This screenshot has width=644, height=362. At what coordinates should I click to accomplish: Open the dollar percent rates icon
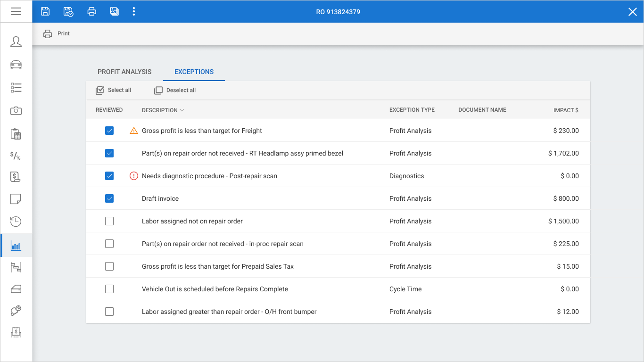click(x=16, y=156)
